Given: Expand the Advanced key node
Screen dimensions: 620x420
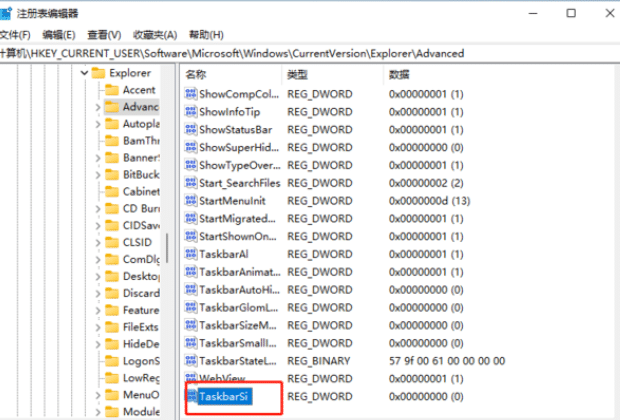Looking at the screenshot, I should point(98,107).
